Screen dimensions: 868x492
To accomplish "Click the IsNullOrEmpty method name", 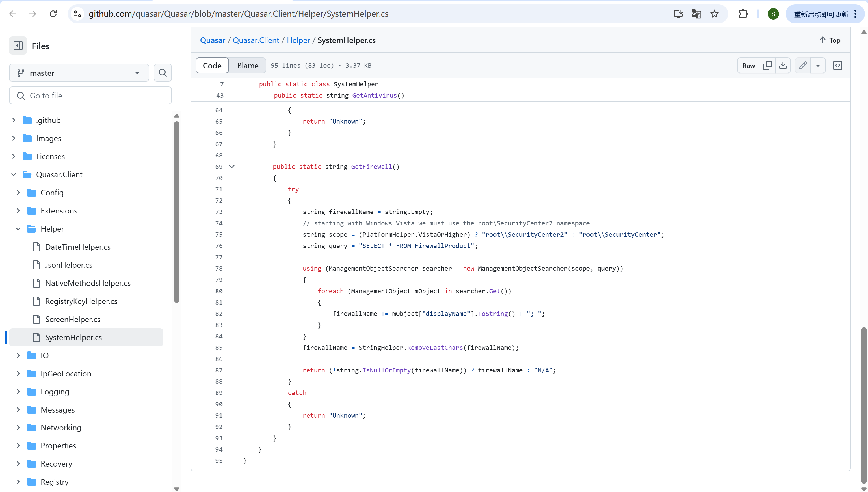I will (386, 370).
